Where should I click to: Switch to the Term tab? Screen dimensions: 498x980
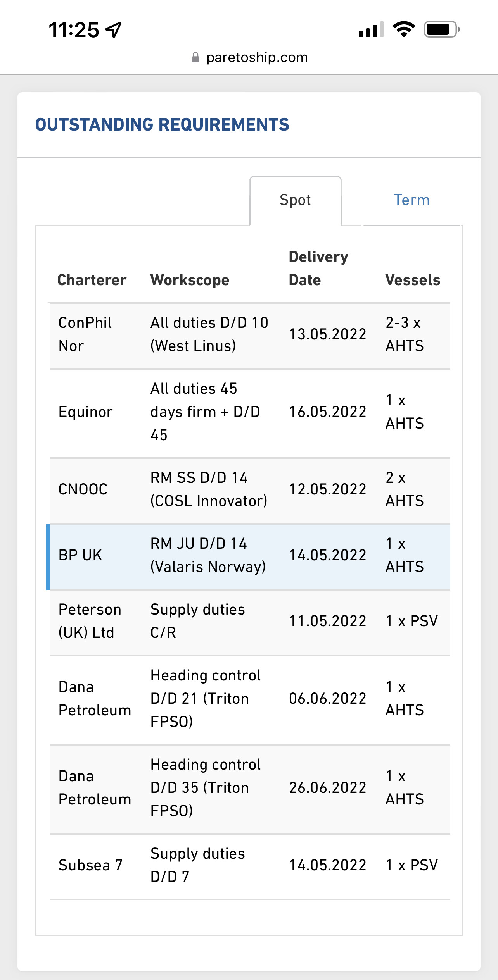coord(412,200)
